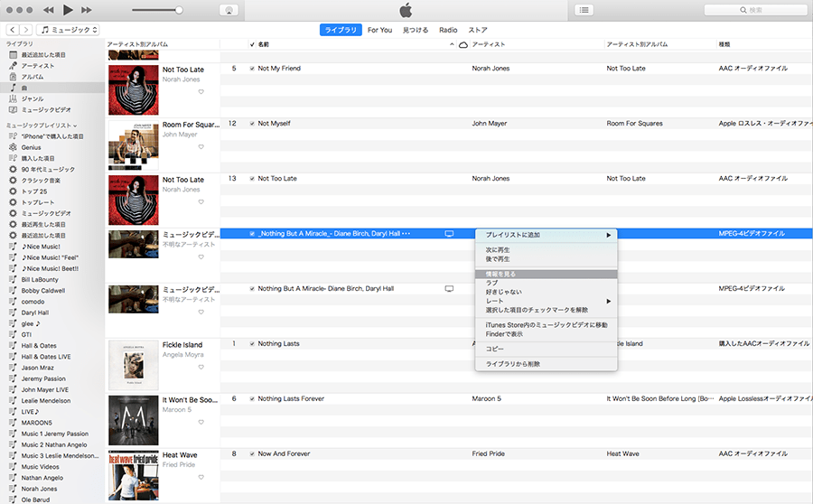Click the fast forward button
Viewport: 813px width, 504px height.
87,10
